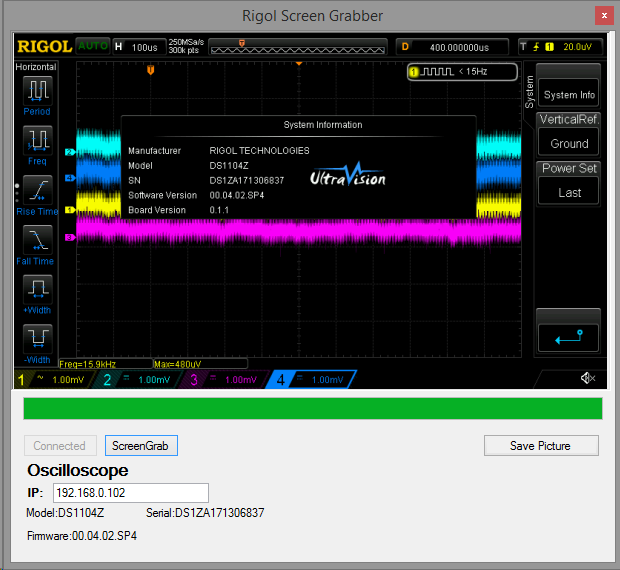Click the orange trigger position marker

coord(151,70)
